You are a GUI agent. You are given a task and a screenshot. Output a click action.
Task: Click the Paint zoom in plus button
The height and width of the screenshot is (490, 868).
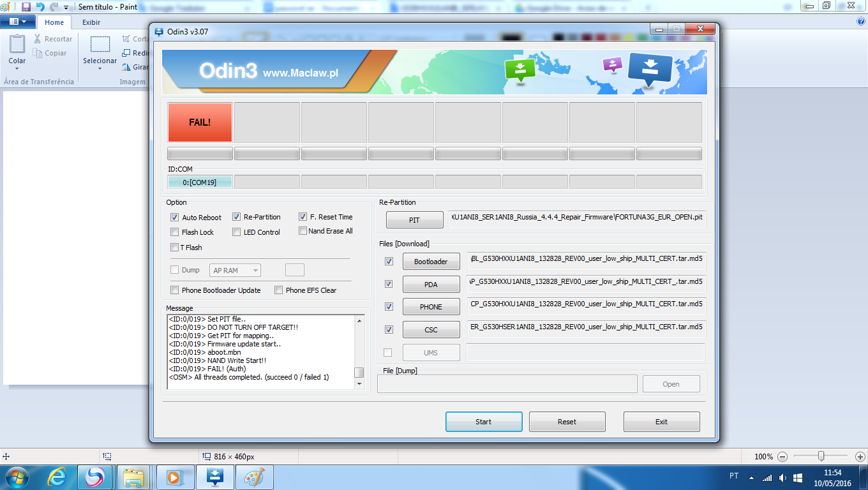tap(860, 457)
